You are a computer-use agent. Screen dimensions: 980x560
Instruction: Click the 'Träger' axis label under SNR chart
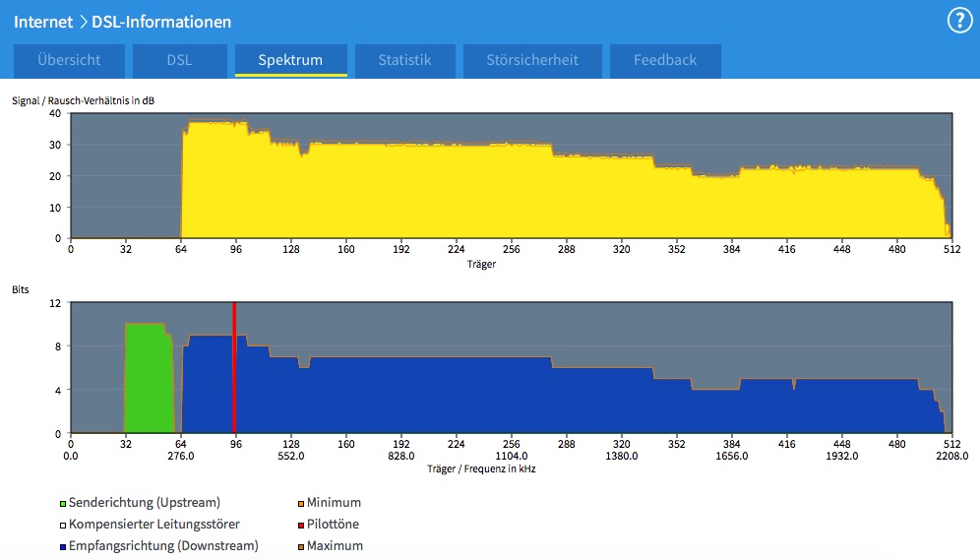(x=481, y=265)
